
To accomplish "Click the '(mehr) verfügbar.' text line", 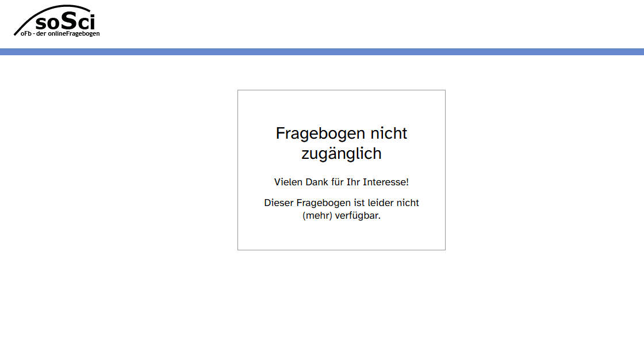I will click(341, 216).
